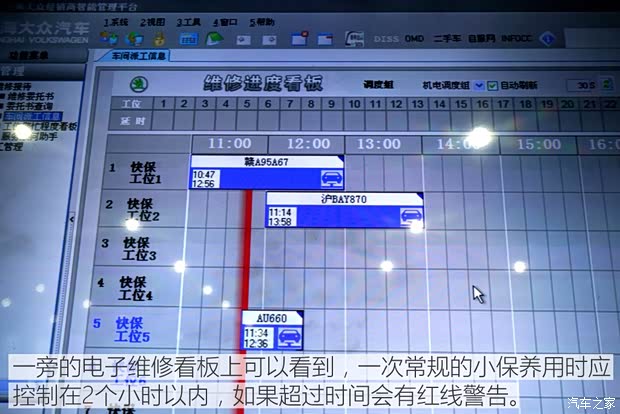620x414 pixels.
Task: Open the 5帮助 menu
Action: point(262,22)
